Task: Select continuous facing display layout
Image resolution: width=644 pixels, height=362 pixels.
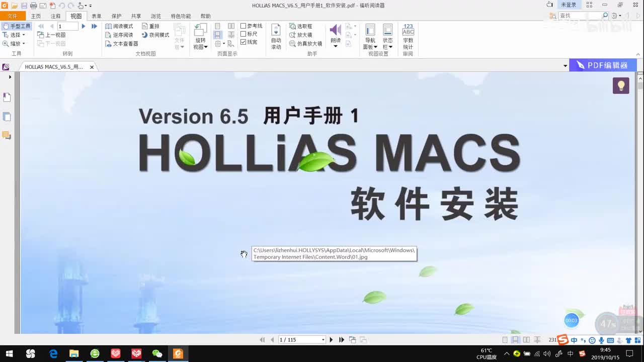Action: tap(231, 35)
